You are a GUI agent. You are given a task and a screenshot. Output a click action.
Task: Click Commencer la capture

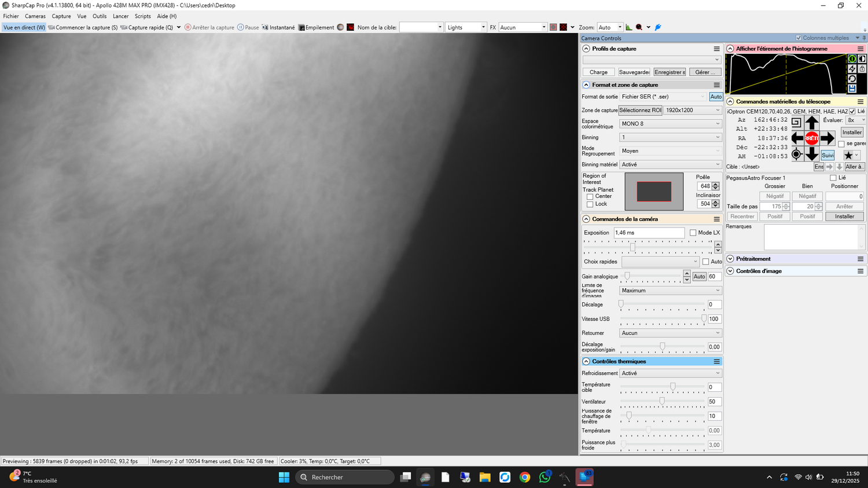(83, 27)
